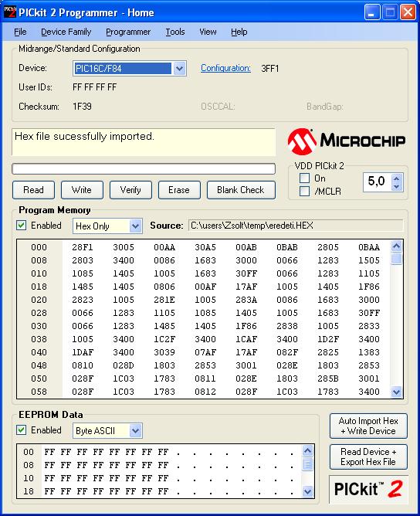This screenshot has height=516, width=420.
Task: Select program memory cell 1DAF
Action: [x=83, y=352]
